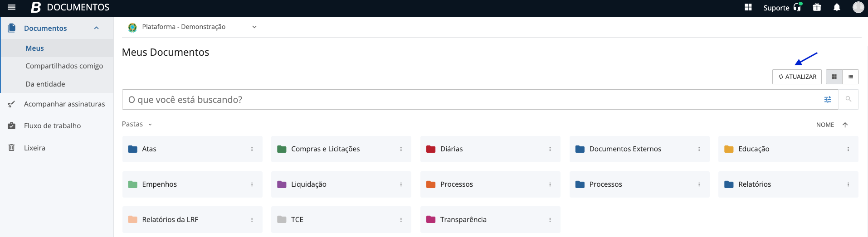Image resolution: width=868 pixels, height=237 pixels.
Task: Collapse the Documentos sidebar section
Action: coord(96,28)
